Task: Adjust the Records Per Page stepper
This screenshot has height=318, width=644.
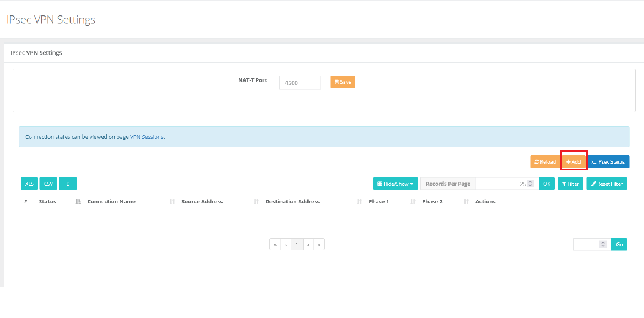Action: [x=530, y=184]
